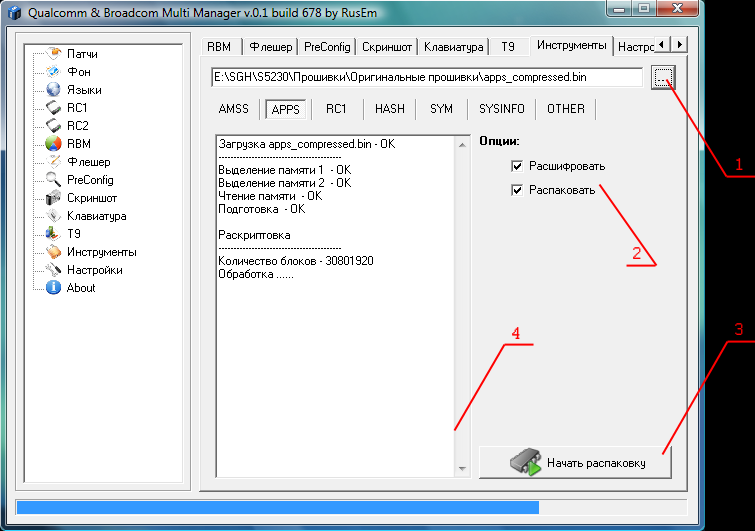The width and height of the screenshot is (755, 531).
Task: Select the Инструменты tree icon
Action: (x=54, y=252)
